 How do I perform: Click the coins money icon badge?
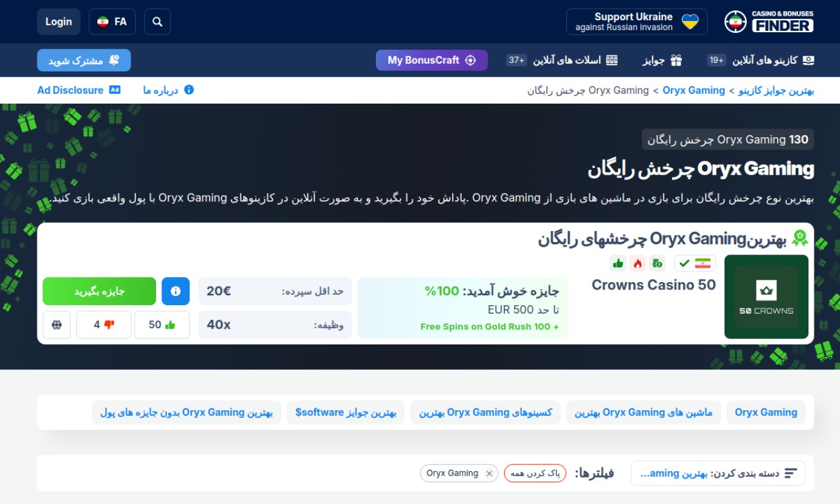point(658,263)
